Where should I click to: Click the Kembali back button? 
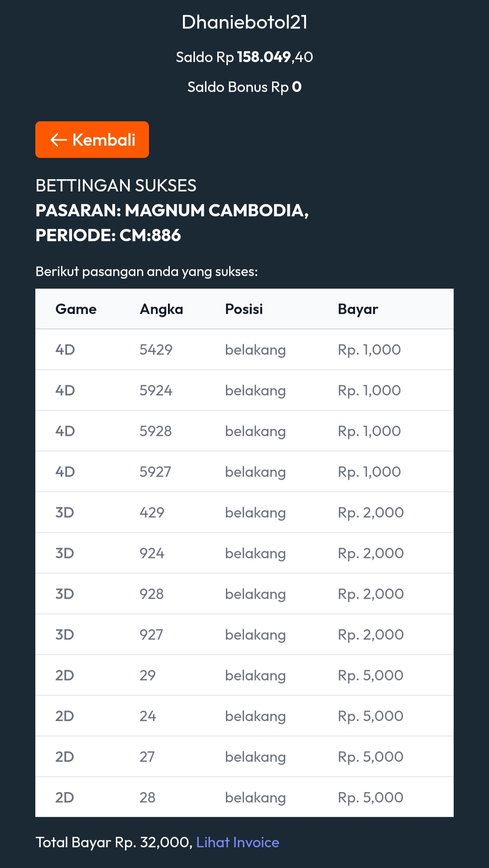(x=92, y=139)
